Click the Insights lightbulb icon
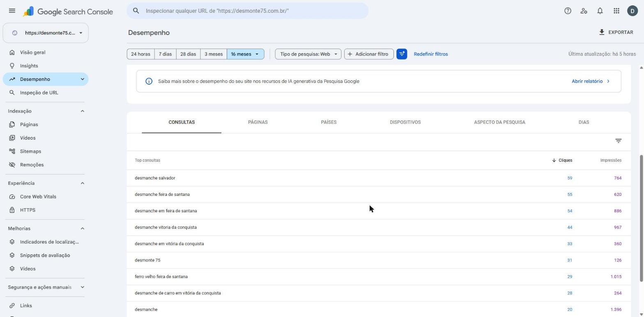644x317 pixels. (x=12, y=66)
